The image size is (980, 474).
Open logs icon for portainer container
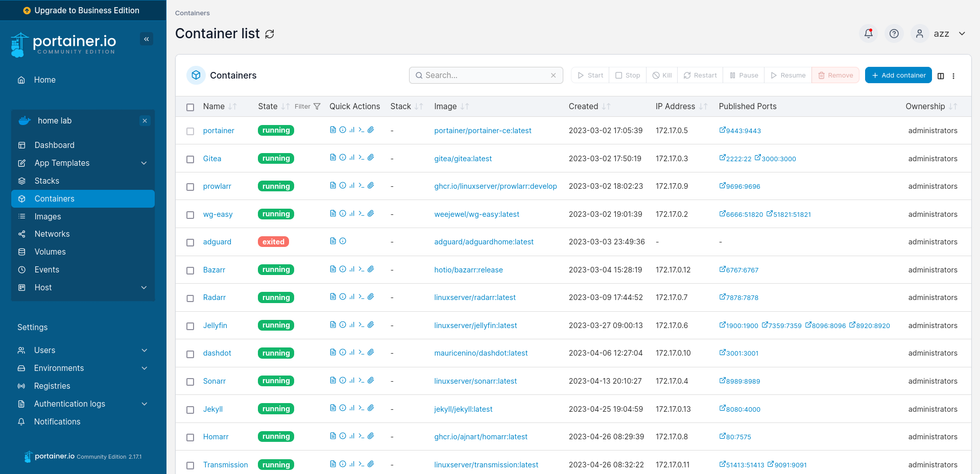point(333,130)
